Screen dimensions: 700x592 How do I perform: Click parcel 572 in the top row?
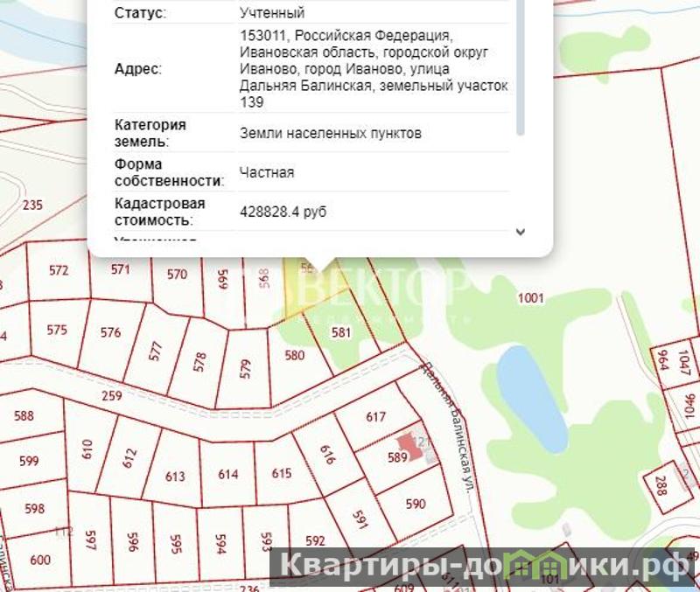click(58, 270)
